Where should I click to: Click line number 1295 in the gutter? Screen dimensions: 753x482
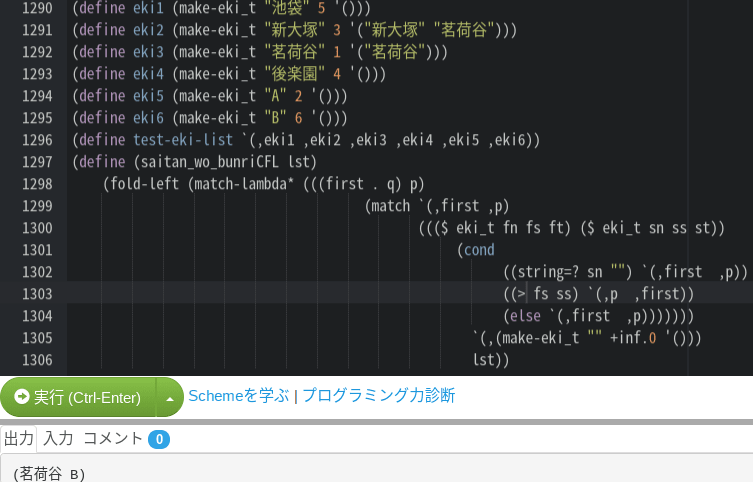coord(37,118)
